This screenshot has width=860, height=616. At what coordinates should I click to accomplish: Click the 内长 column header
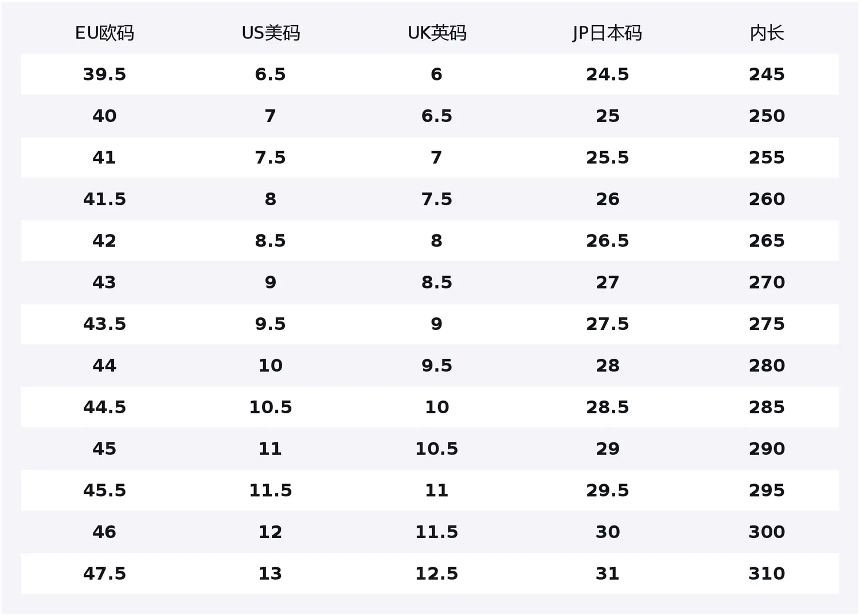click(767, 33)
